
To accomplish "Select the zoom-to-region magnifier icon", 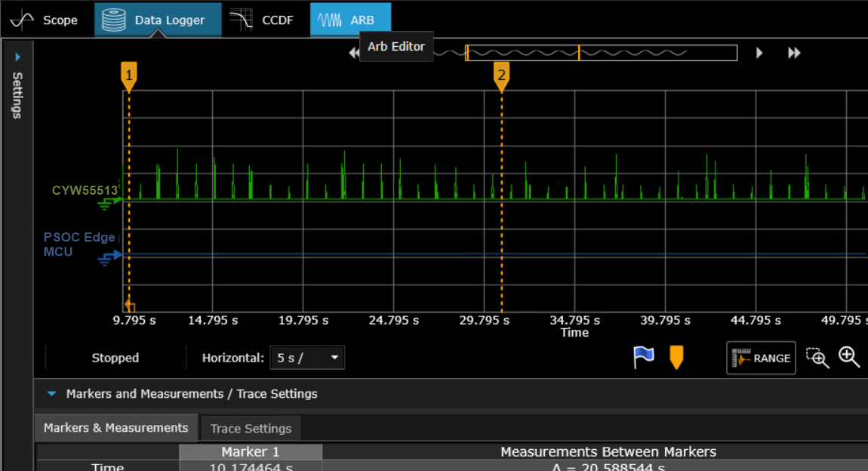I will coord(817,358).
